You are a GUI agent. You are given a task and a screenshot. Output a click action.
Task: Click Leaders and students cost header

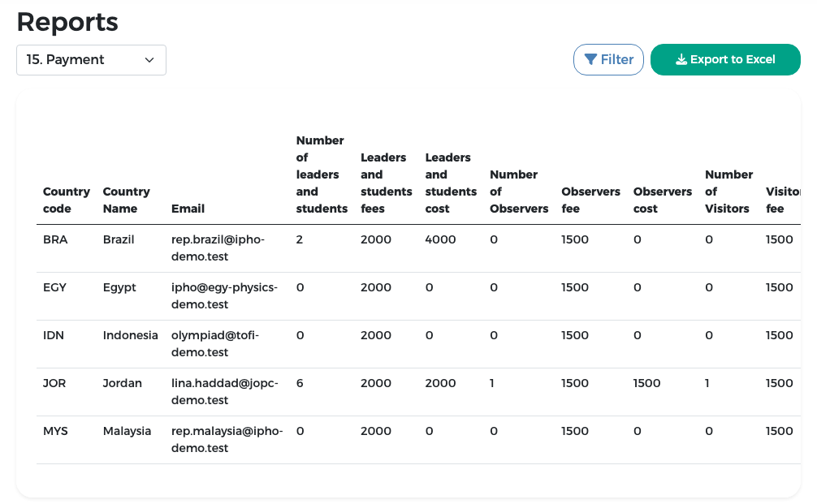point(451,183)
